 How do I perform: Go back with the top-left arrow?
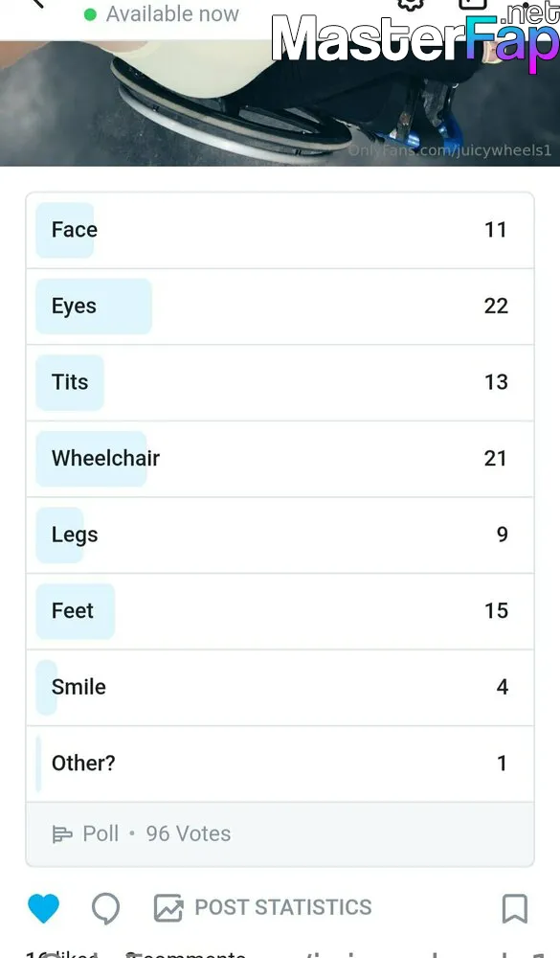click(38, 3)
